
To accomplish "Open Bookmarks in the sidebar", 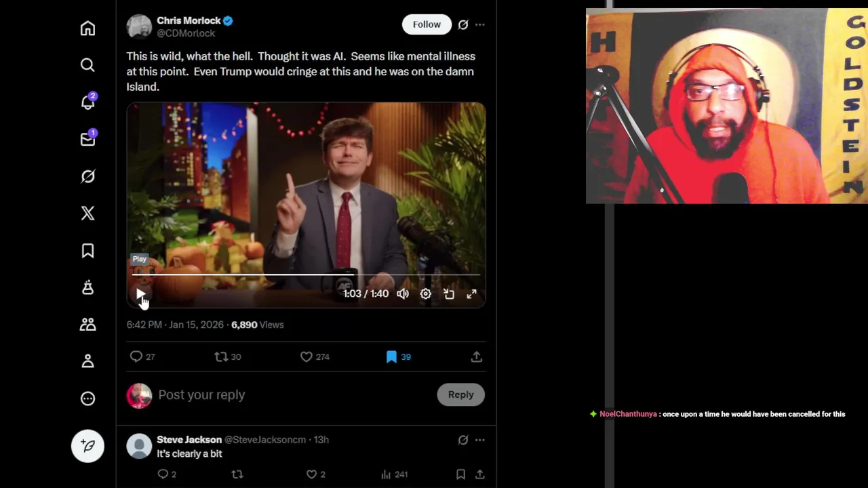I will point(87,251).
